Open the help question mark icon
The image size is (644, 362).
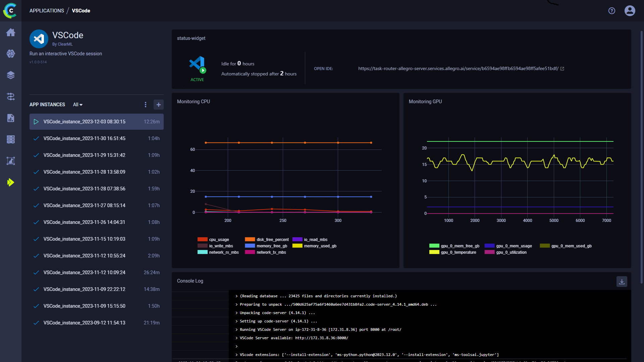[611, 10]
